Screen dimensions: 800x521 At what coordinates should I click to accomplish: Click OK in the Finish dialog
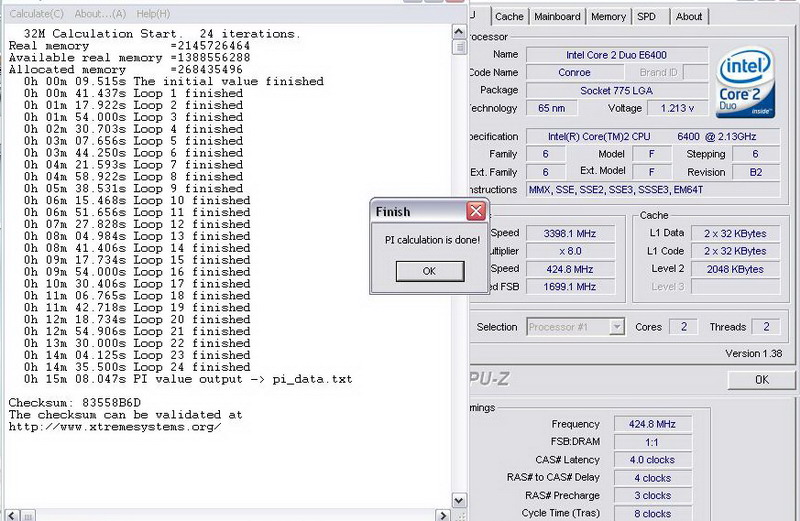coord(430,271)
